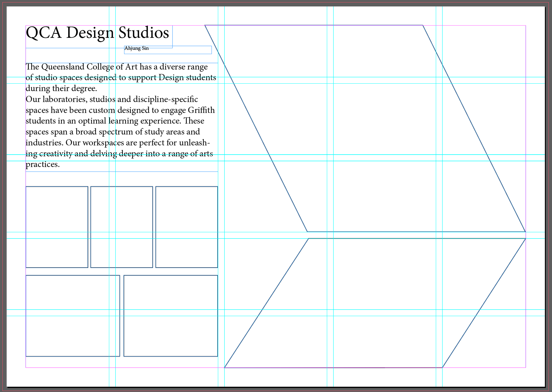
Task: Select the first small frame in top row
Action: 57,227
